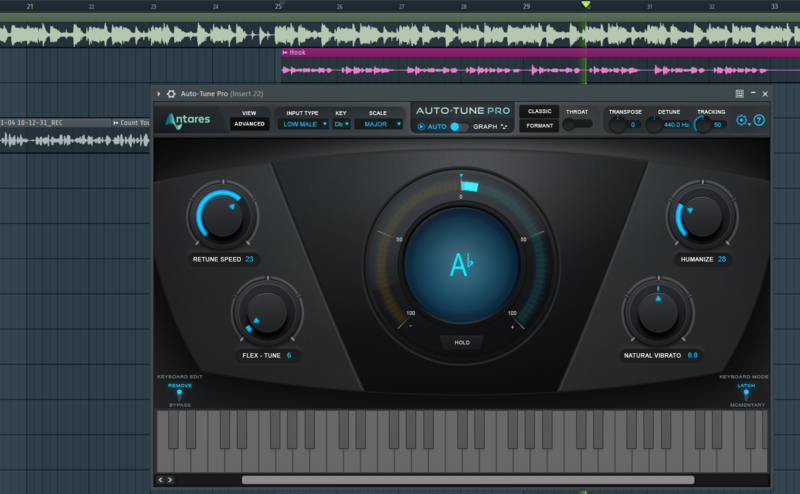Click the Advanced view button
Viewport: 800px width, 494px height.
coord(249,125)
